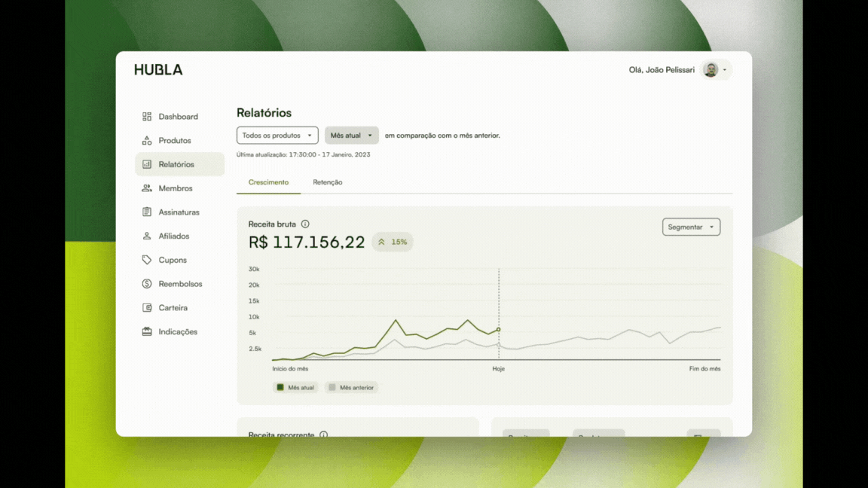Click the Cupons tag icon
The height and width of the screenshot is (488, 868).
[147, 260]
